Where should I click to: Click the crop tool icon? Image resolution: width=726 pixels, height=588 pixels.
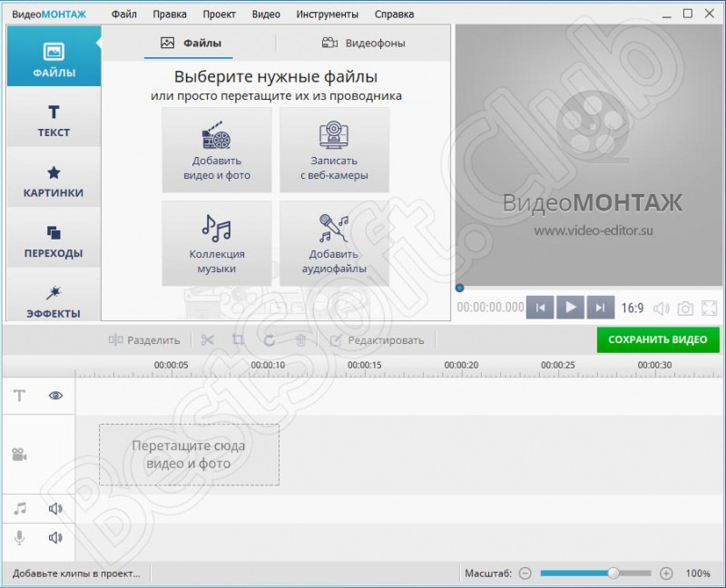[238, 340]
